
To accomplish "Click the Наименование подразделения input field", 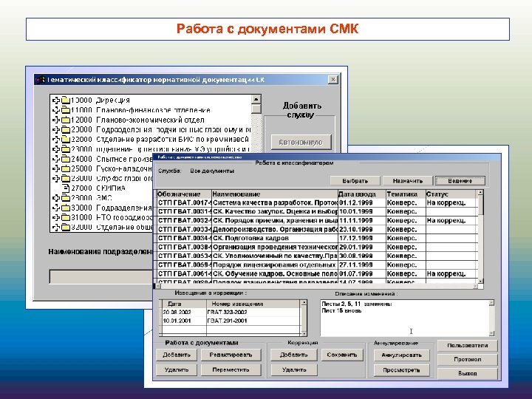I will [x=100, y=277].
